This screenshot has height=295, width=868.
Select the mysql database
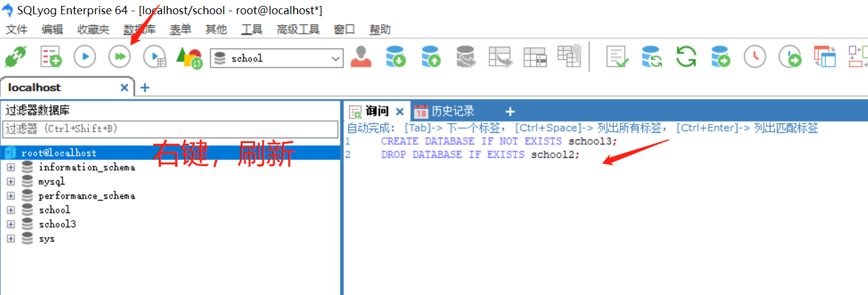pyautogui.click(x=52, y=182)
